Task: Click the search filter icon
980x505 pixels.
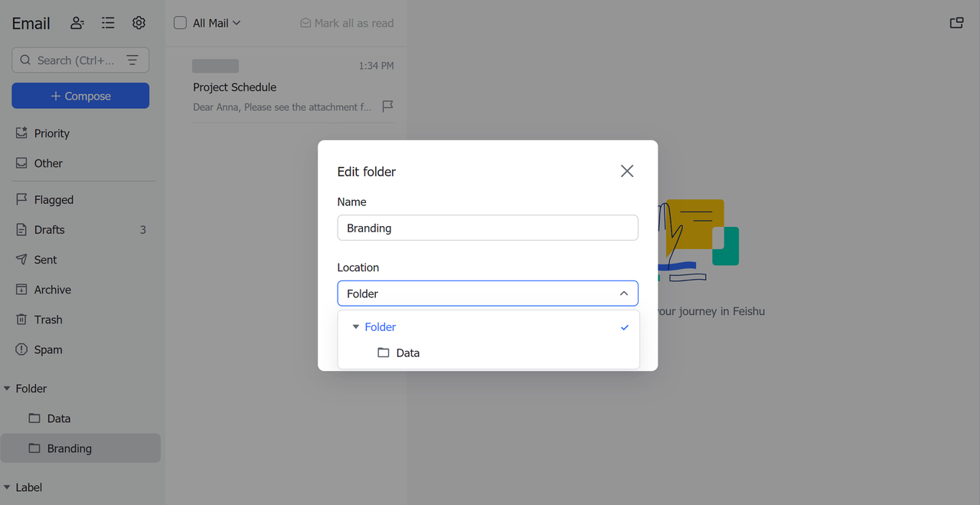Action: pos(132,60)
